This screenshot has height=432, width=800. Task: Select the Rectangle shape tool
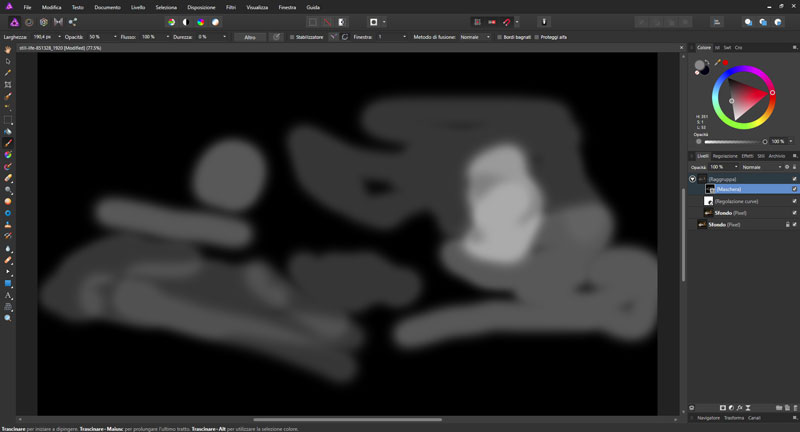(x=8, y=284)
